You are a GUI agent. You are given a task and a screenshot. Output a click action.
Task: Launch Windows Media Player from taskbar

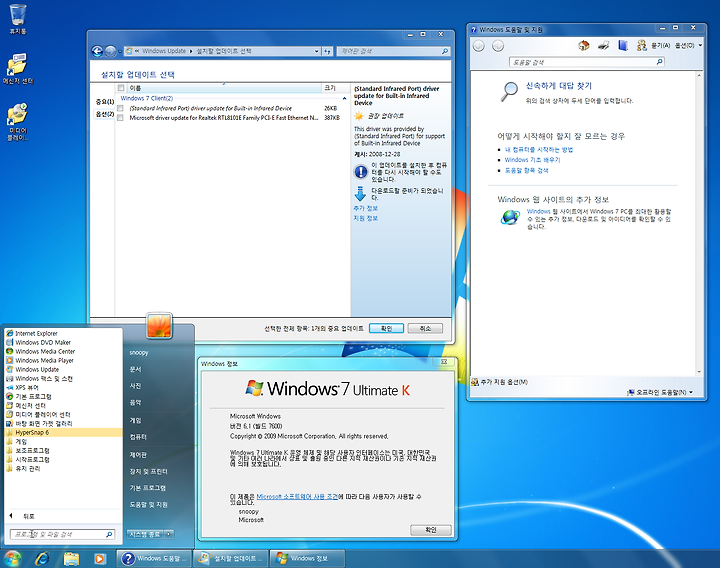(100, 558)
